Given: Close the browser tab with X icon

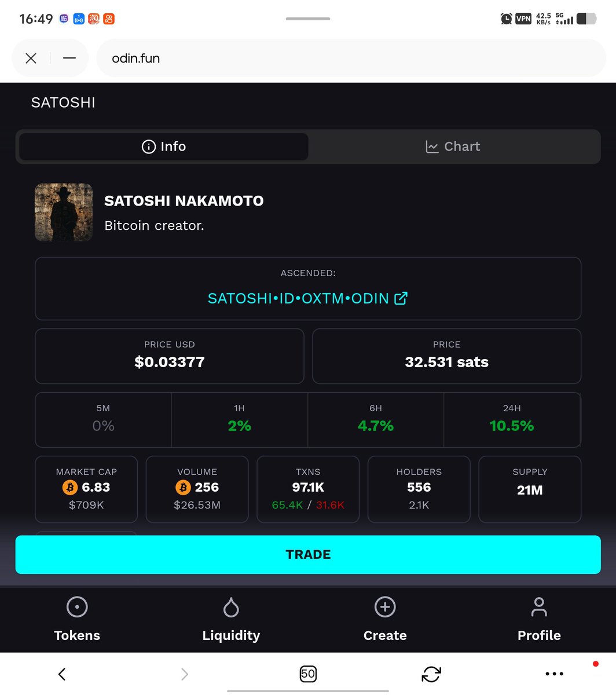Looking at the screenshot, I should click(x=31, y=58).
